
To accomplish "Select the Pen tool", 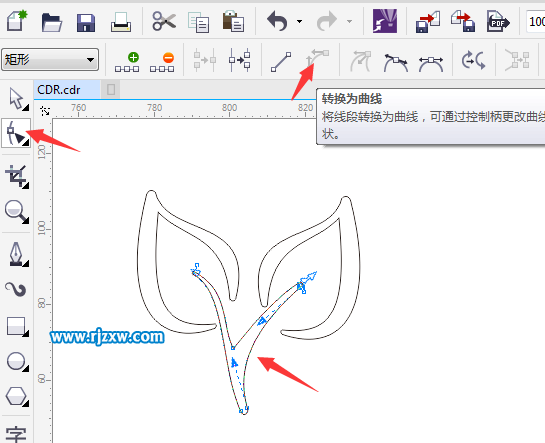I will (16, 254).
